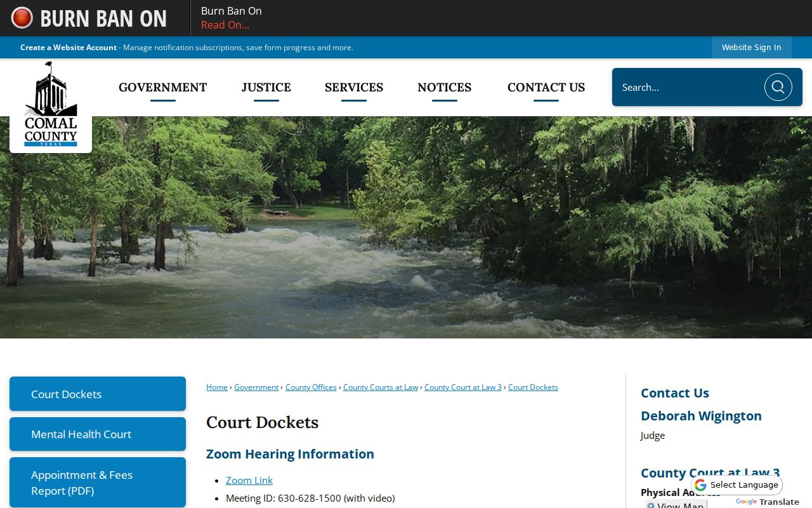Open the Notices menu
This screenshot has height=508, width=812.
[x=445, y=88]
